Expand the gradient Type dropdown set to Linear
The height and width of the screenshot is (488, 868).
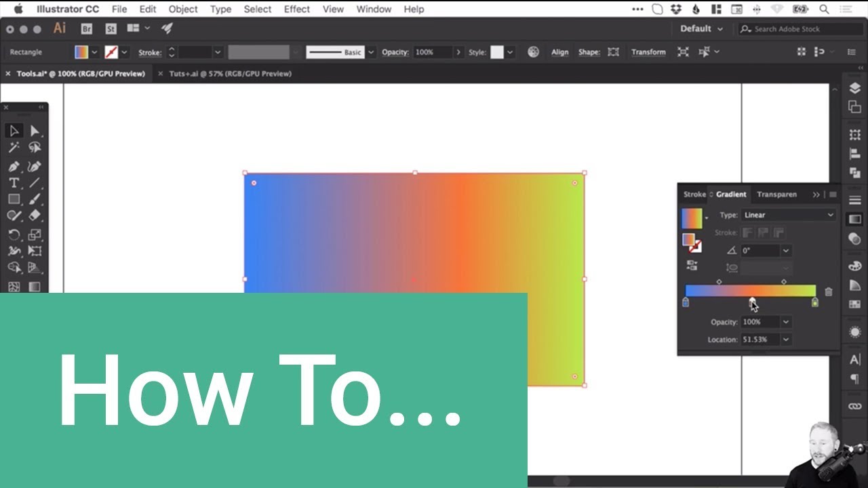(x=789, y=215)
